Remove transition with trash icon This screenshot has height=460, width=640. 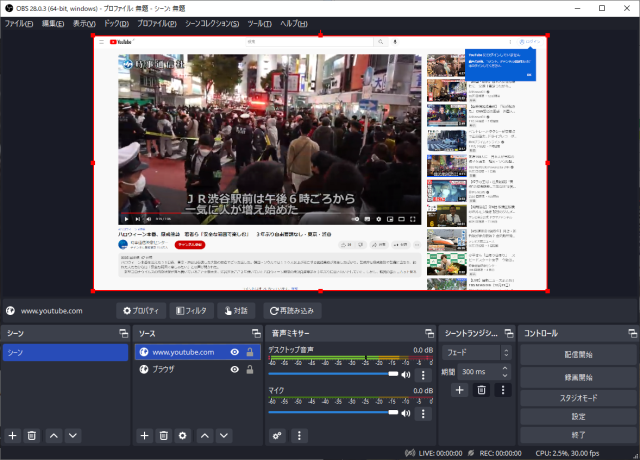pyautogui.click(x=481, y=390)
